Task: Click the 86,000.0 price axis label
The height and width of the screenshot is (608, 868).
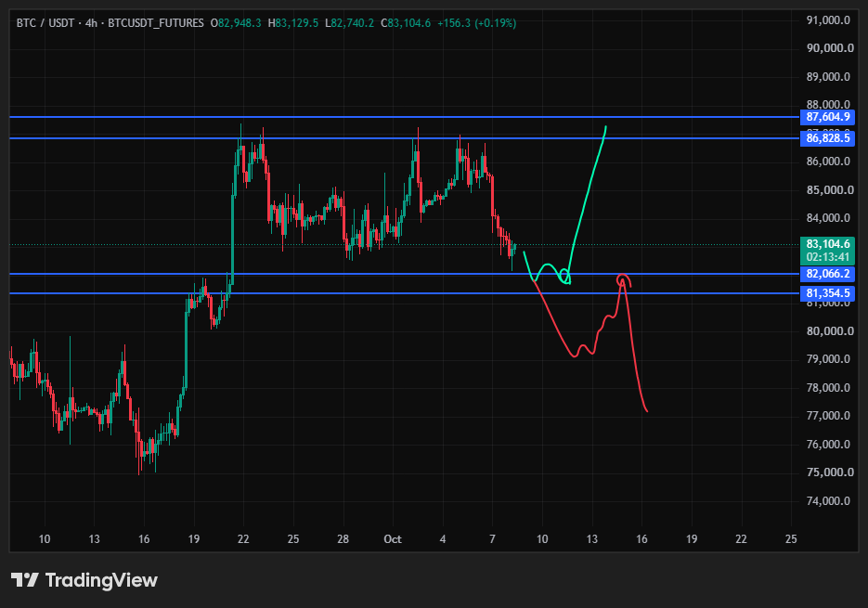Action: [x=828, y=162]
